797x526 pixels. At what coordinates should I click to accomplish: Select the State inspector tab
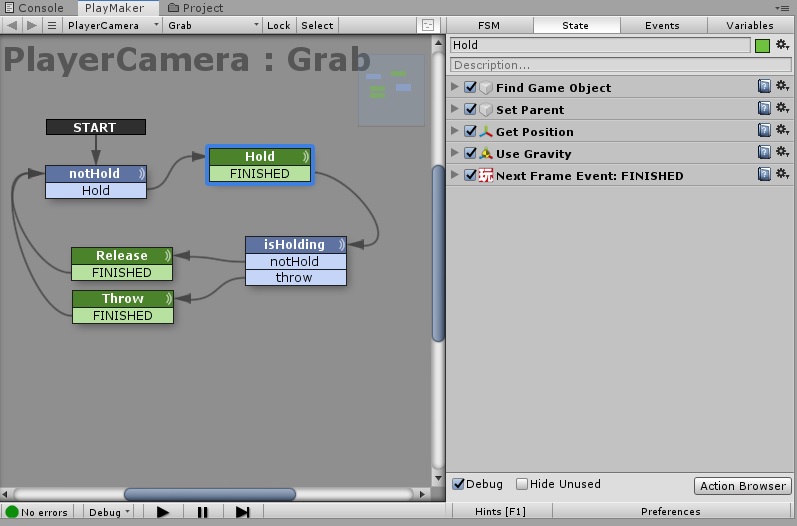tap(575, 25)
